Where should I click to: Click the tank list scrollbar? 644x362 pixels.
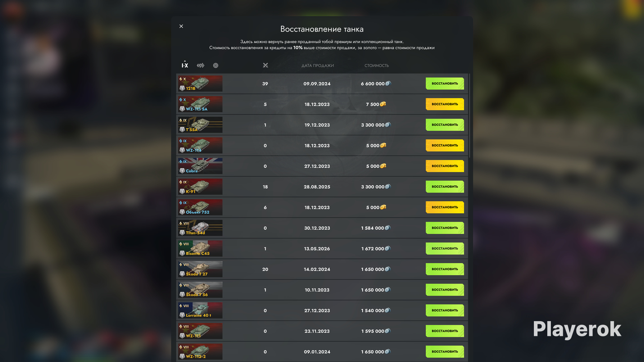469,116
